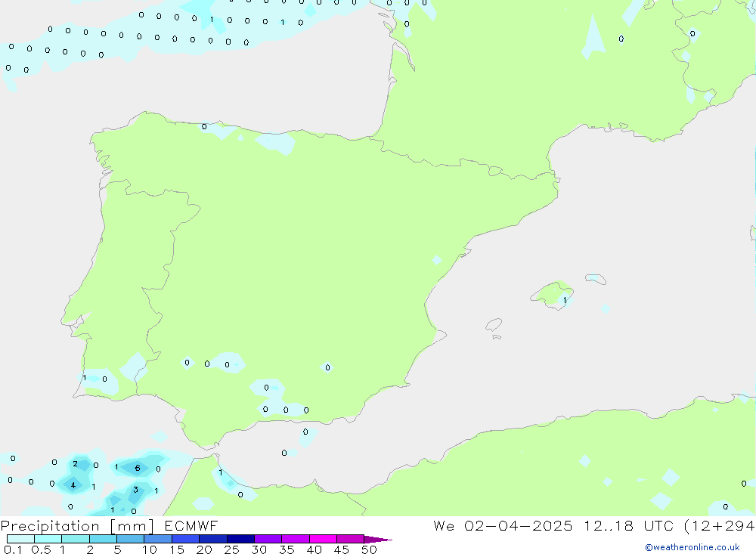Pick the 5–10 mm blue legend swatch
The height and width of the screenshot is (554, 756).
[x=131, y=539]
